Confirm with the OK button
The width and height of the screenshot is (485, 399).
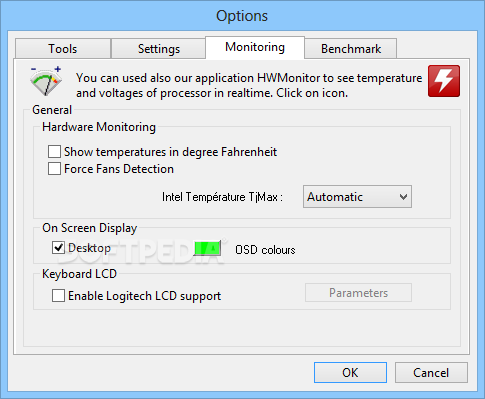point(350,372)
